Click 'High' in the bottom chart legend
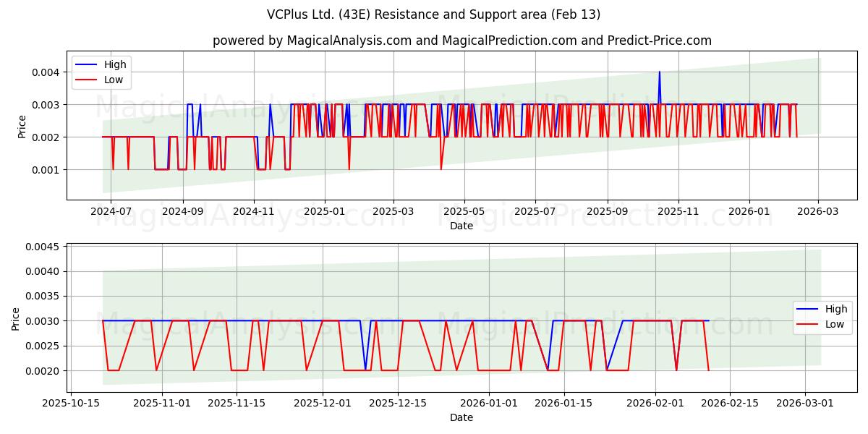Screen dimensions: 868x434 tap(836, 309)
